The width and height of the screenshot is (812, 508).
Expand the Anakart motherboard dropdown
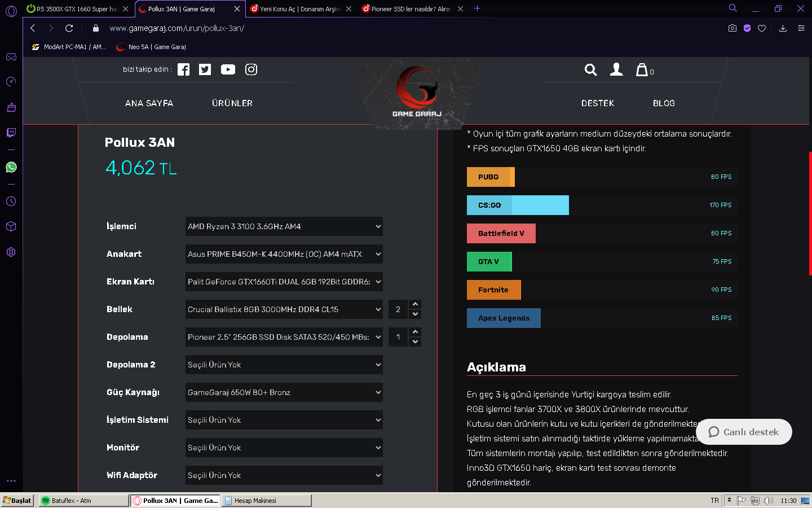point(284,254)
